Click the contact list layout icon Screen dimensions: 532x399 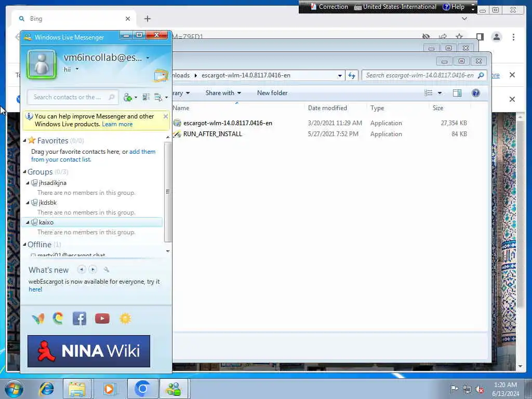(x=146, y=97)
